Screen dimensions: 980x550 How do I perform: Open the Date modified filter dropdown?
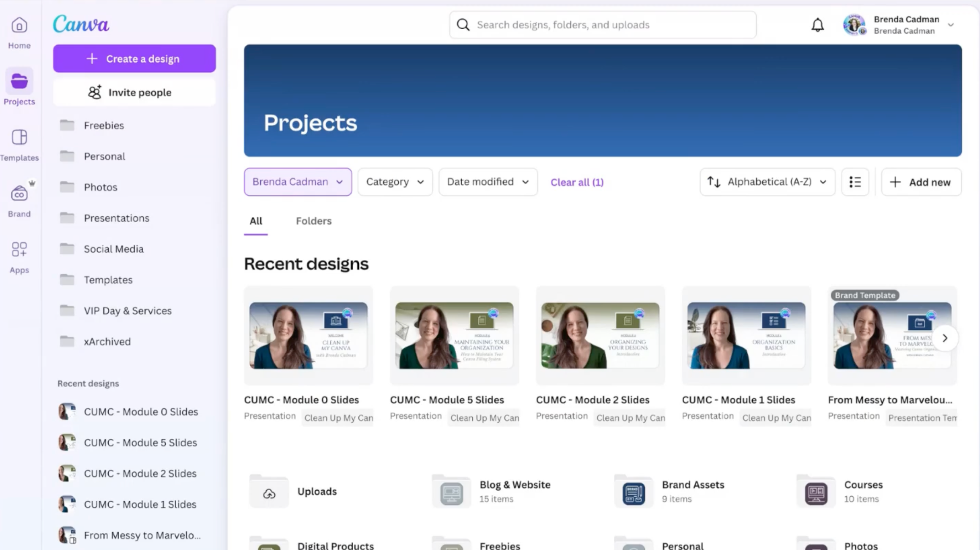[x=488, y=182]
